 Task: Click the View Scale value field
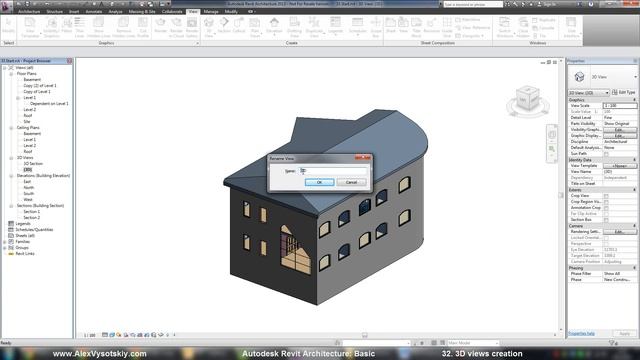(620, 106)
